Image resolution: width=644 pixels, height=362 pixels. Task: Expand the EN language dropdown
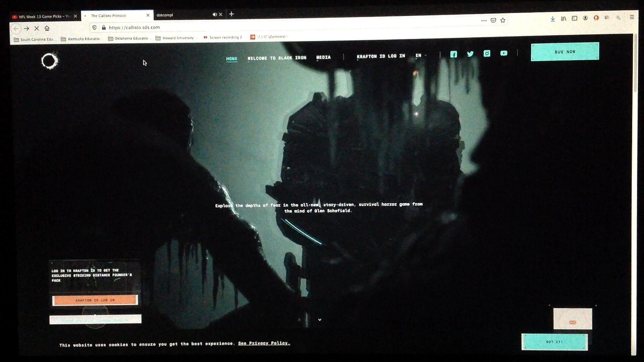coord(421,56)
